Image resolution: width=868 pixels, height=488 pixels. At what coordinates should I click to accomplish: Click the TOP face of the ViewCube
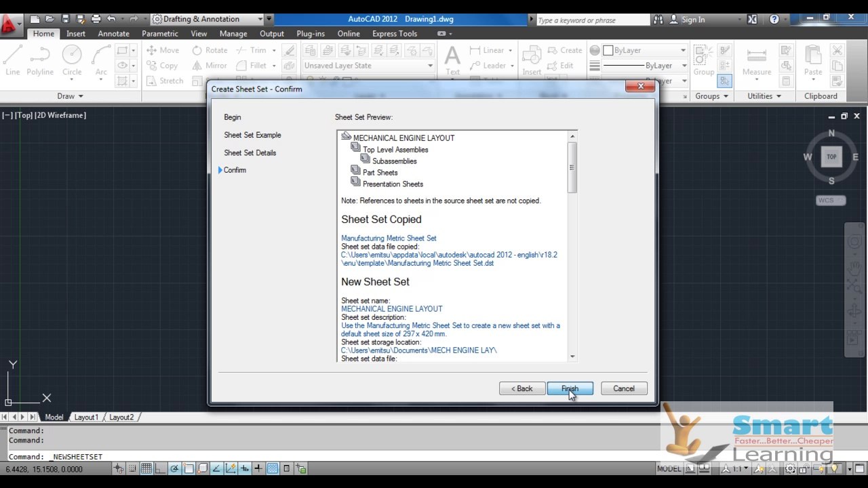coord(831,157)
